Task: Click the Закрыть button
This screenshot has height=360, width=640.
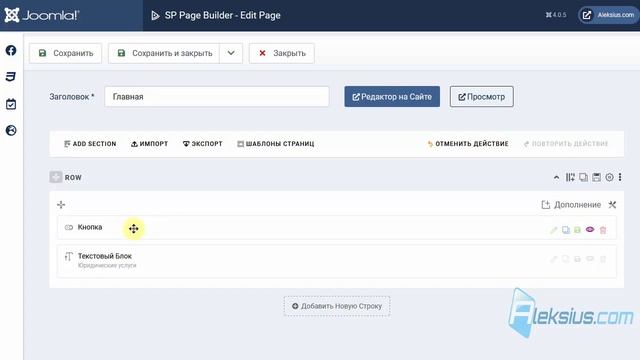Action: click(282, 53)
